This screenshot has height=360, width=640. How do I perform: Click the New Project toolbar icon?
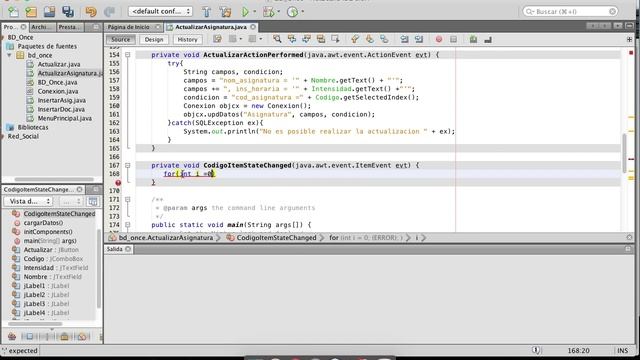31,11
